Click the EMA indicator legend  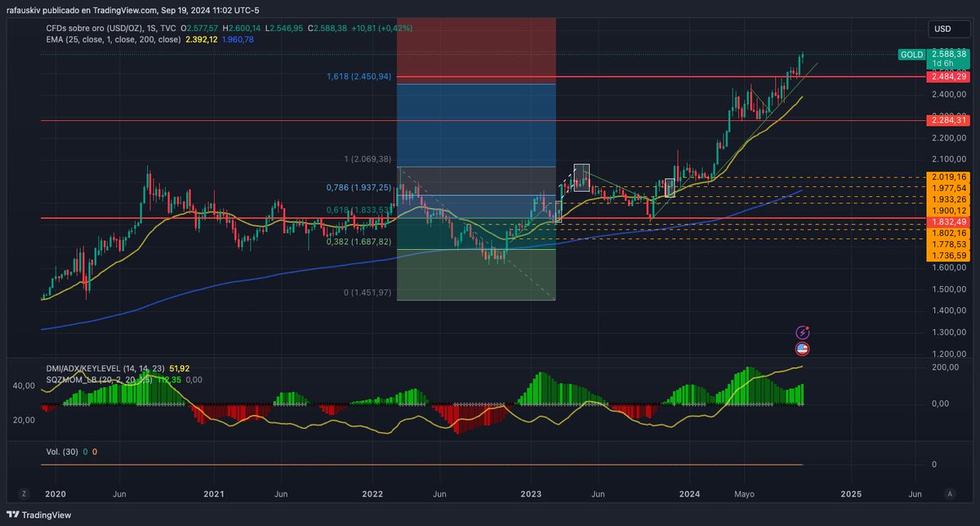(114, 38)
